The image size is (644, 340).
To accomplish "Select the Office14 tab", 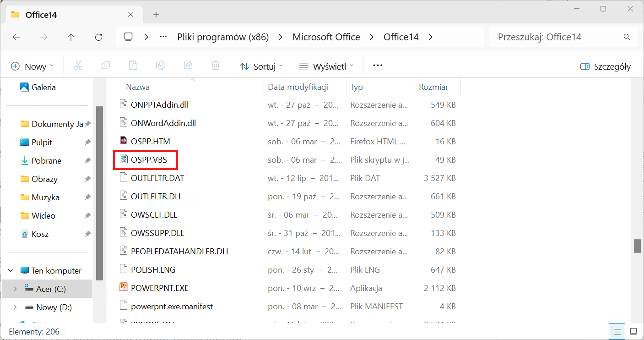I will [73, 14].
